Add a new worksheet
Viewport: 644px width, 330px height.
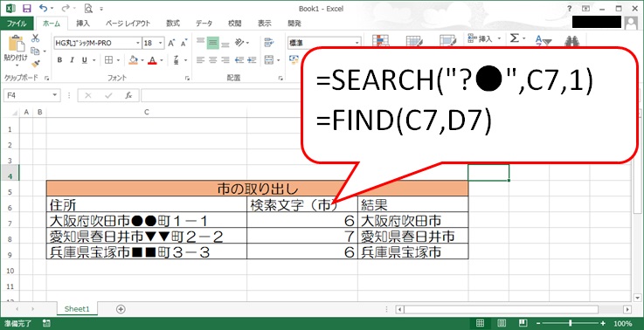pyautogui.click(x=121, y=309)
